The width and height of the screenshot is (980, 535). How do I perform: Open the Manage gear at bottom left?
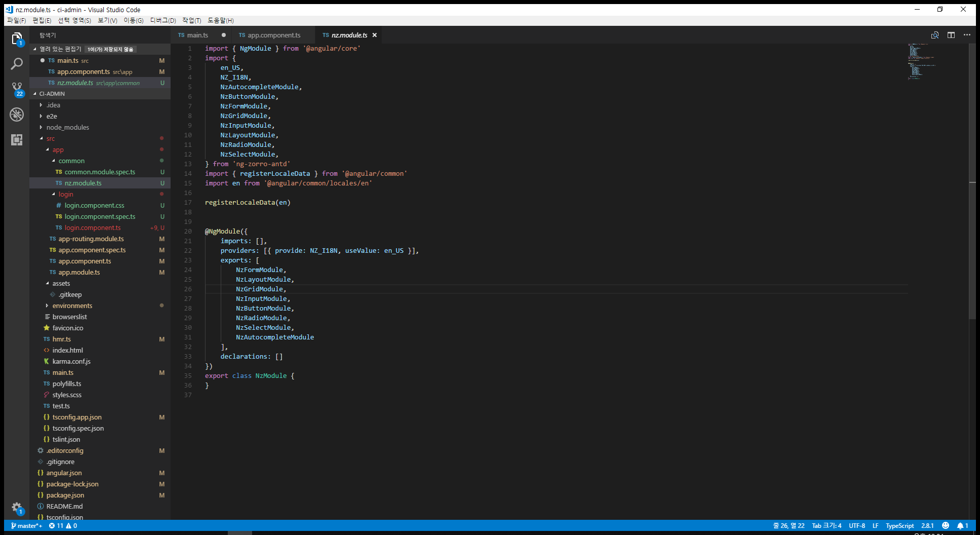point(17,508)
